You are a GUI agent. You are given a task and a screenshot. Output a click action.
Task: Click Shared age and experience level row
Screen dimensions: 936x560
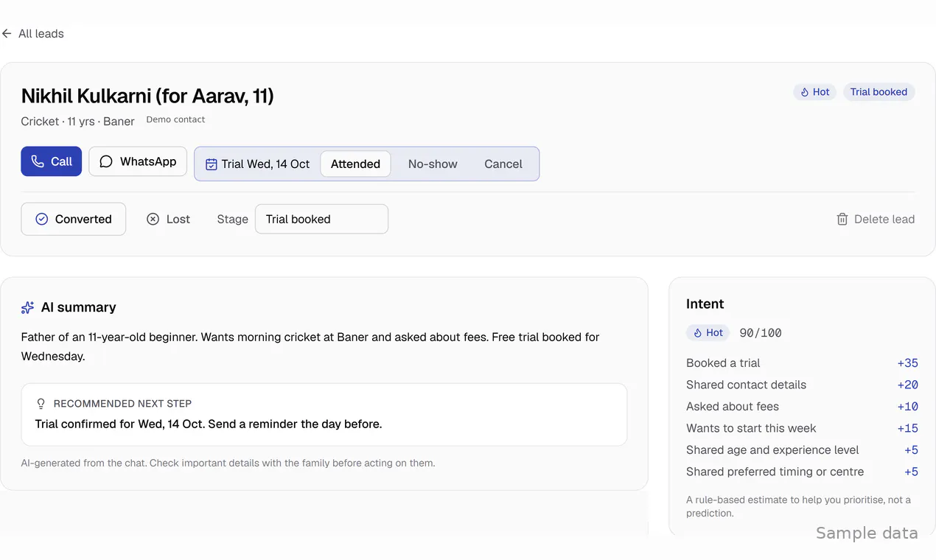pos(802,449)
